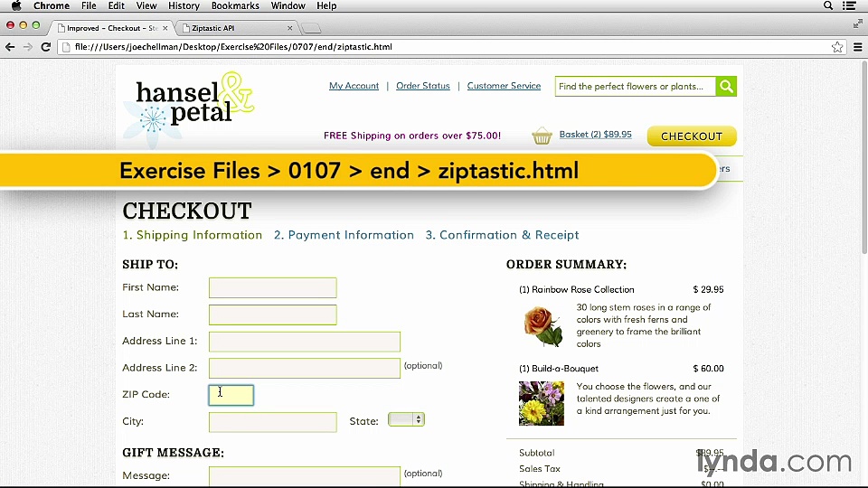Toggle fullscreen with the corner arrows icon

tap(857, 23)
